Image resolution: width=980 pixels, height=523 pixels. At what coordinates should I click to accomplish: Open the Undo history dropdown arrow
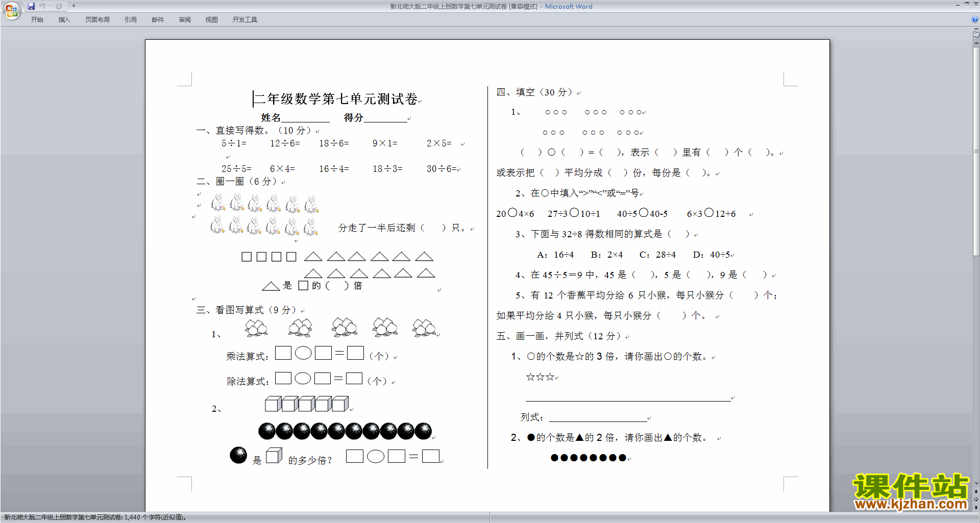[x=50, y=6]
